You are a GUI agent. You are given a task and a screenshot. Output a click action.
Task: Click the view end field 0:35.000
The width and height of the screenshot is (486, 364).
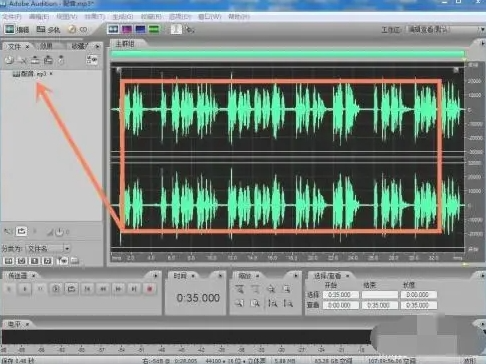tap(379, 305)
